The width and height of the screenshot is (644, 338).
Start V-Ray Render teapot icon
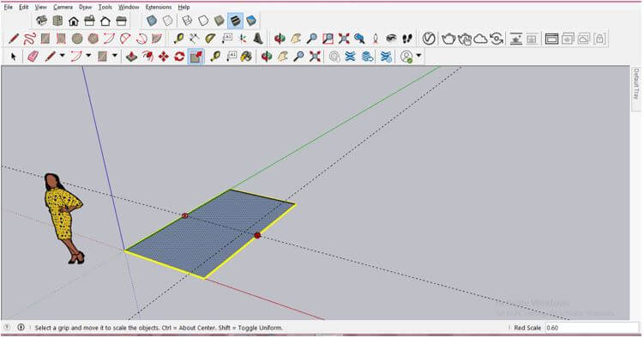click(x=448, y=39)
